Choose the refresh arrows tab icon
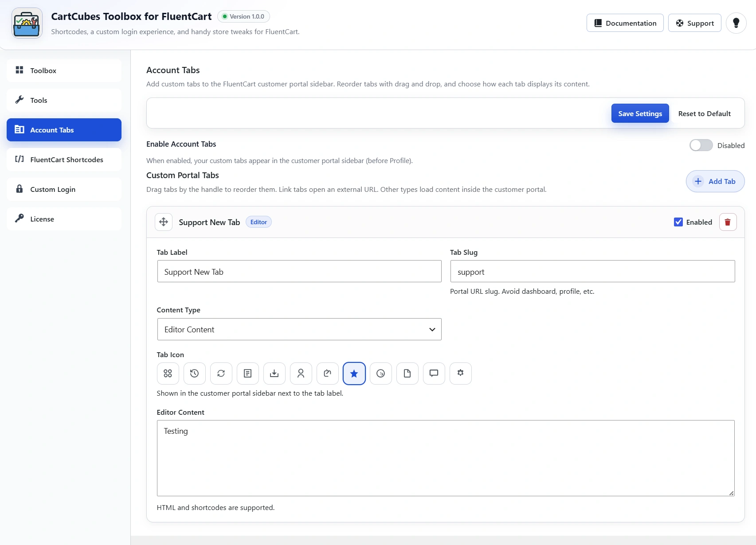The image size is (756, 545). click(221, 374)
